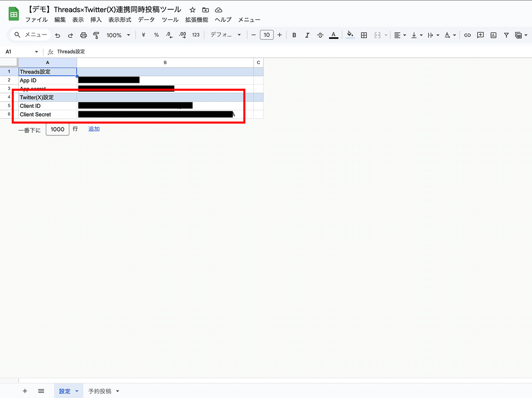Format as yen currency
The height and width of the screenshot is (398, 532).
[143, 35]
